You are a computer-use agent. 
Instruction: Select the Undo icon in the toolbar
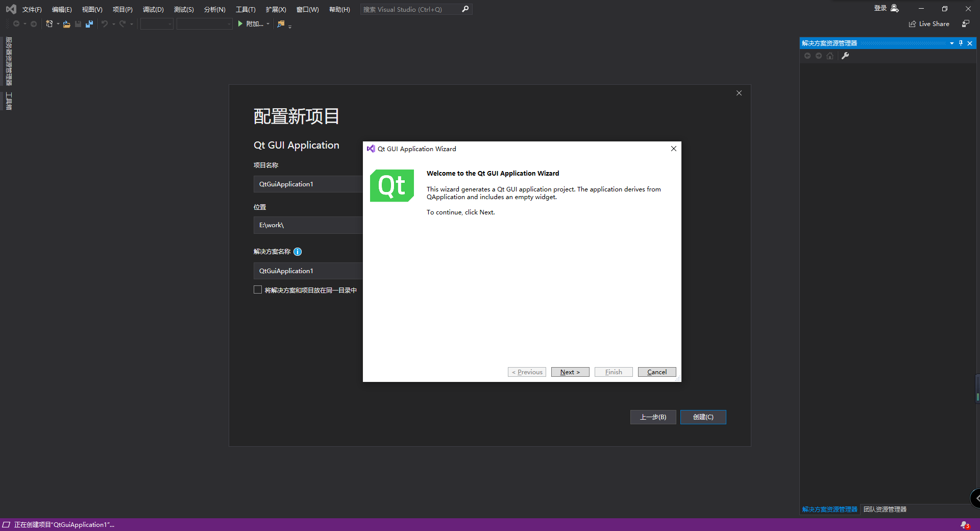[x=105, y=24]
